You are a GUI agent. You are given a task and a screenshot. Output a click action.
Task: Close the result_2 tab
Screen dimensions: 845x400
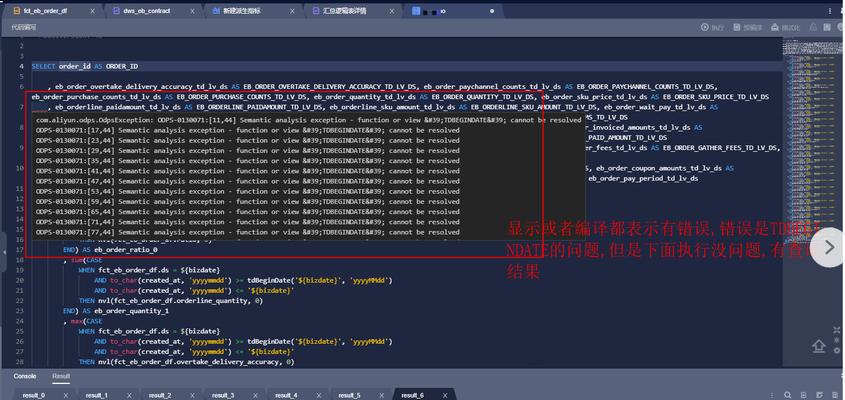(x=192, y=395)
